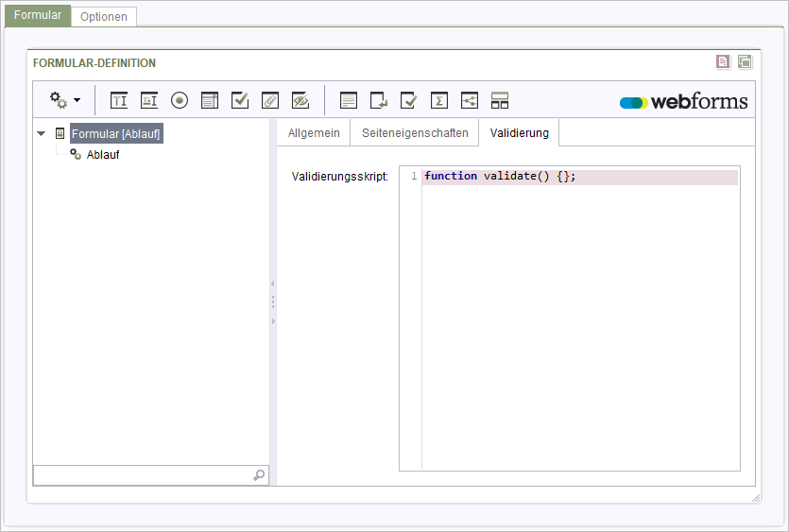789x532 pixels.
Task: Add a list selection element
Action: click(210, 100)
